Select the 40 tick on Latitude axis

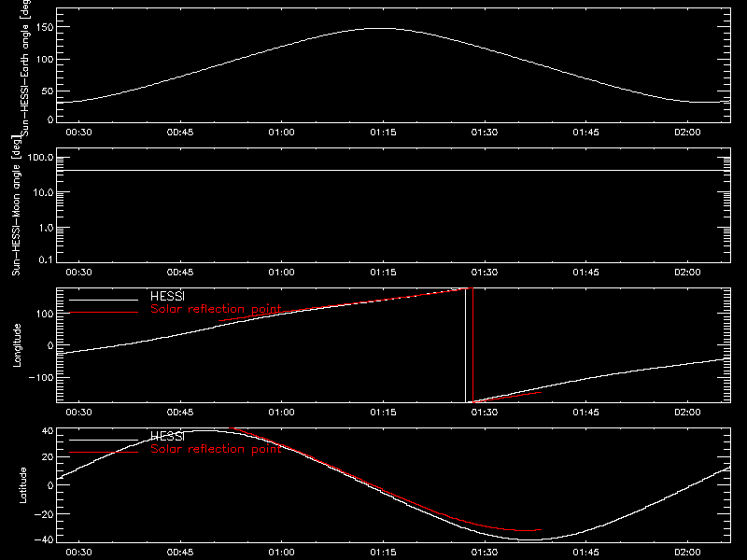48,431
